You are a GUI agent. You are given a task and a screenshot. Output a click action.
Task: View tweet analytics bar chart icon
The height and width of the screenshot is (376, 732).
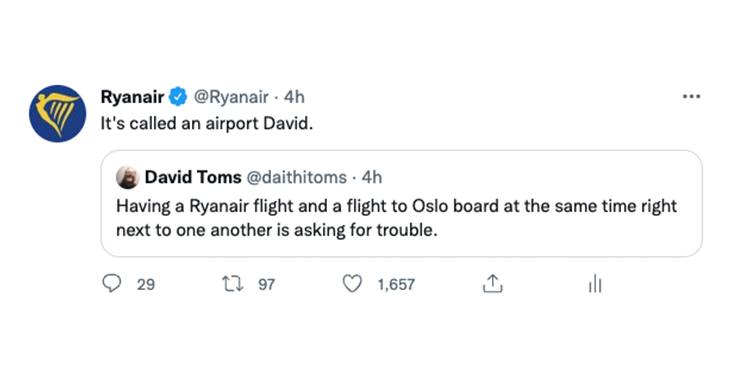pos(595,284)
